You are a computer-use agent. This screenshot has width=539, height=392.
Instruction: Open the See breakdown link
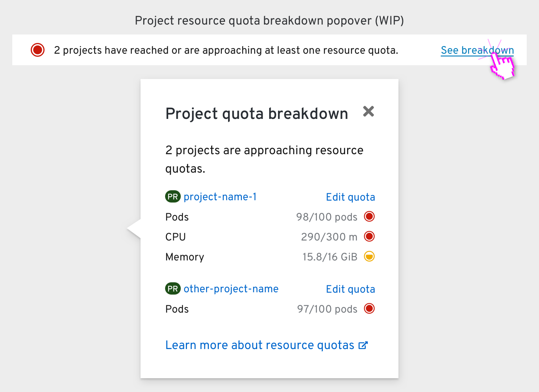coord(477,50)
